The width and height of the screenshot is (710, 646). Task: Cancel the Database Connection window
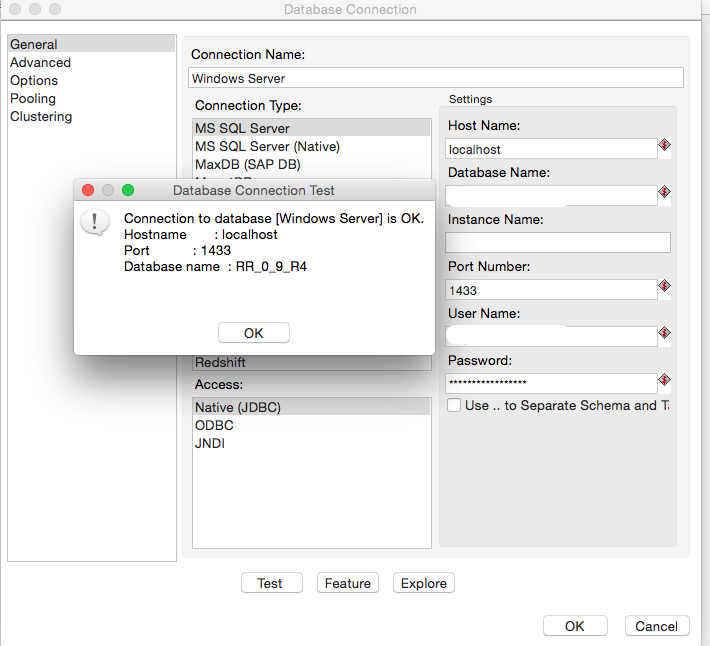click(657, 626)
